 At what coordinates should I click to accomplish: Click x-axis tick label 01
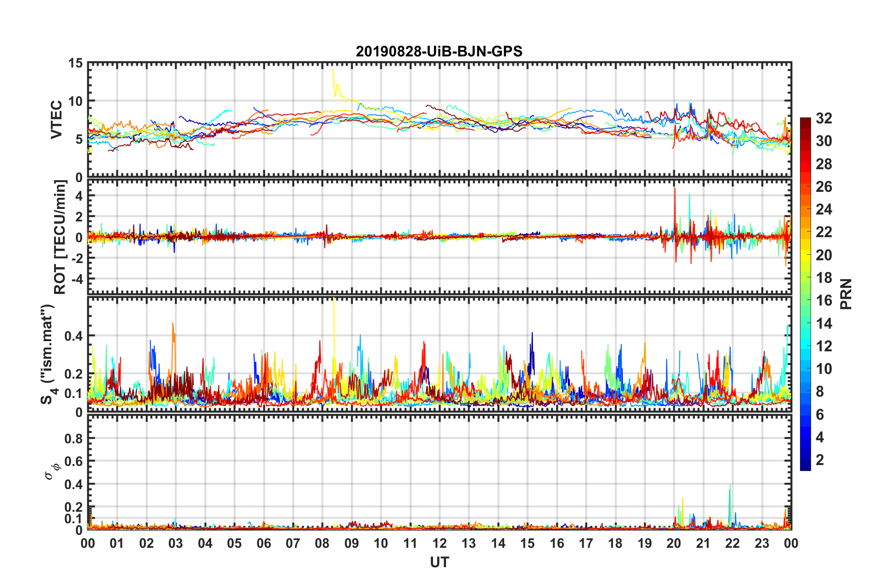117,543
